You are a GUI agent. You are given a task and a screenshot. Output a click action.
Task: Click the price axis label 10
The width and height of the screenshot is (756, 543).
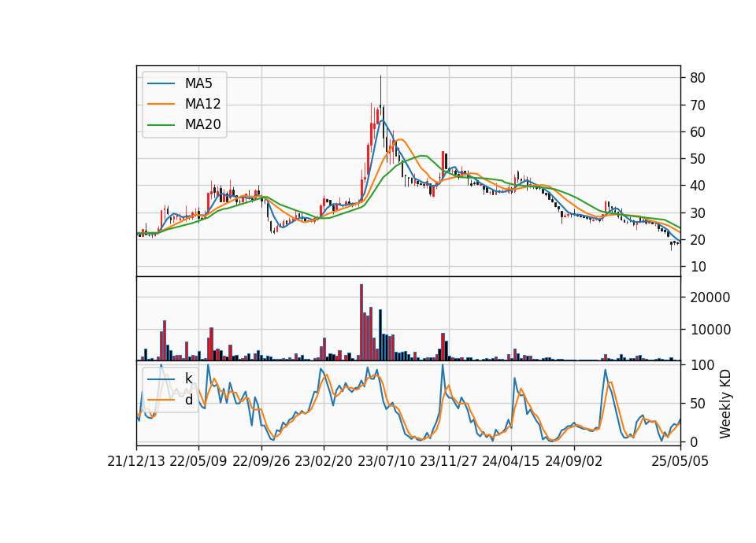pyautogui.click(x=697, y=267)
